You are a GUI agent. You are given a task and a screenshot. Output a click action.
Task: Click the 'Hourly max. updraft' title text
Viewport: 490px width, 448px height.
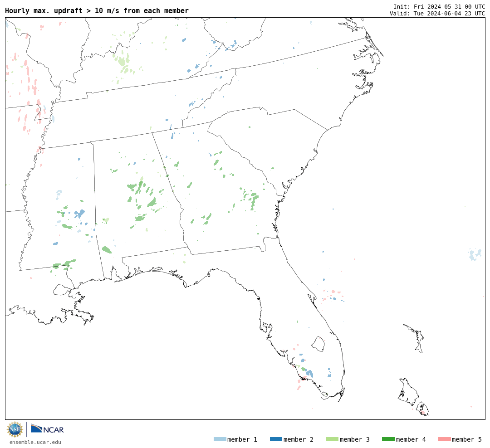pos(97,10)
